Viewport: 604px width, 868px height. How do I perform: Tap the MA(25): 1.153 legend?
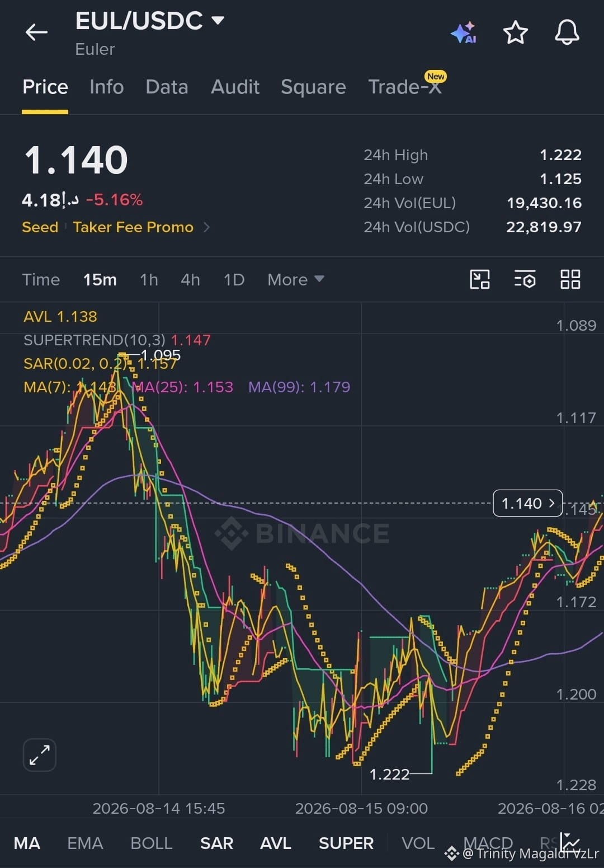click(182, 387)
